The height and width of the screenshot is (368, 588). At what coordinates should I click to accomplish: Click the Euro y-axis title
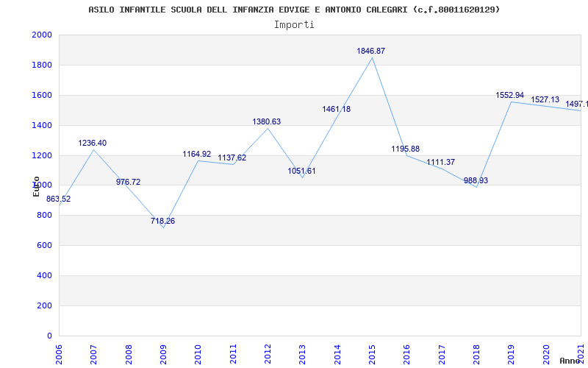(x=36, y=187)
